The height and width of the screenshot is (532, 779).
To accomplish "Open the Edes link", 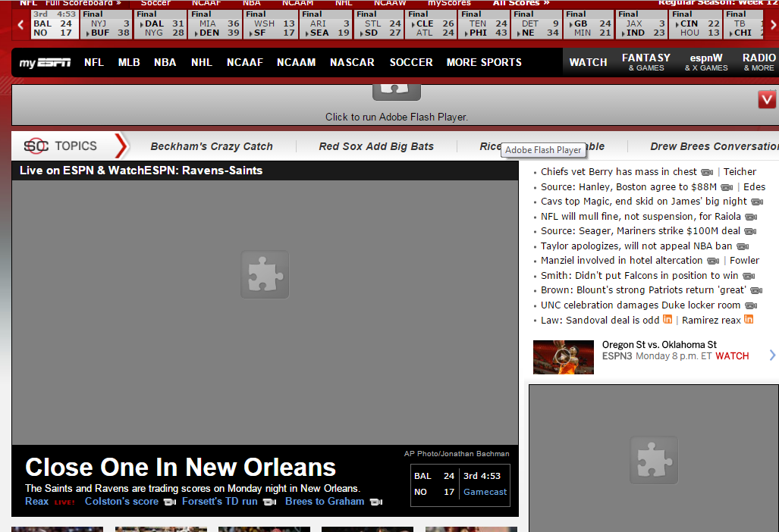I will tap(754, 186).
